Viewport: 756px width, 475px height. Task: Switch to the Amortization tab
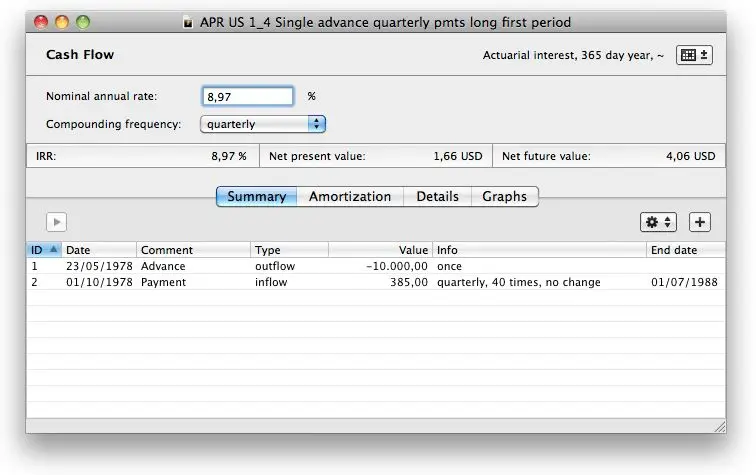click(x=350, y=197)
